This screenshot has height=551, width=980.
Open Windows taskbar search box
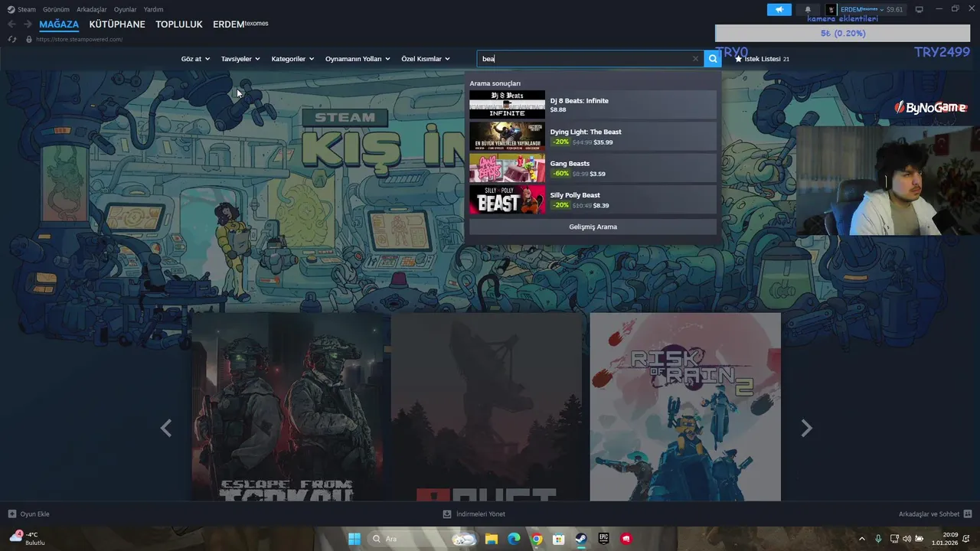pyautogui.click(x=421, y=539)
